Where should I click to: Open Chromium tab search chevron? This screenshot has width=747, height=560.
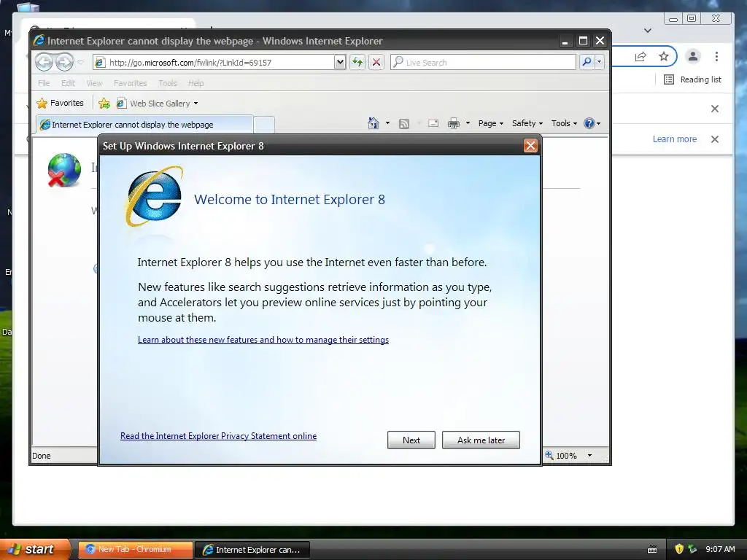pos(648,31)
